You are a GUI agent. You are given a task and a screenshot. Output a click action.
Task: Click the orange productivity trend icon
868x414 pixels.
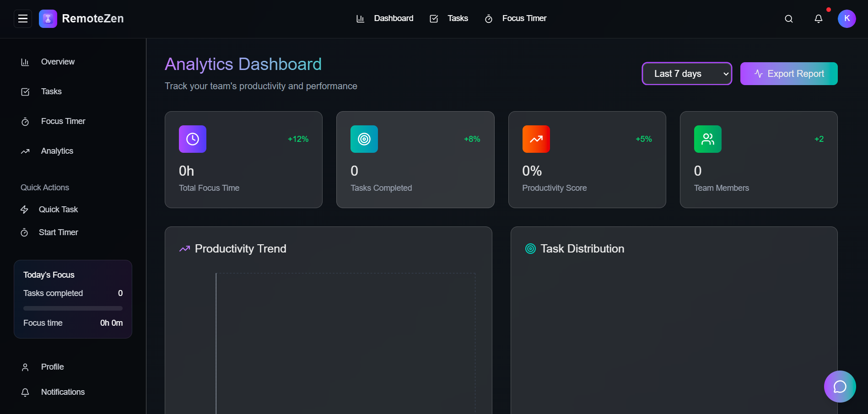click(536, 139)
